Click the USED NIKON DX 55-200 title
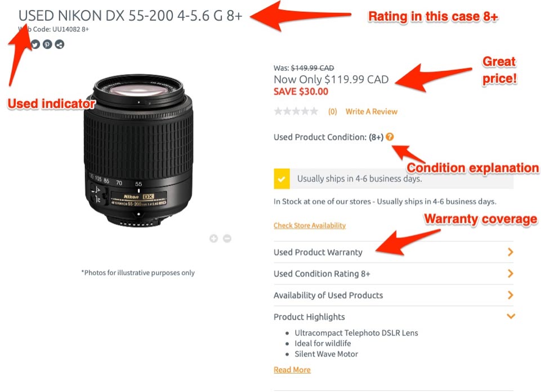Image resolution: width=549 pixels, height=392 pixels. 130,16
